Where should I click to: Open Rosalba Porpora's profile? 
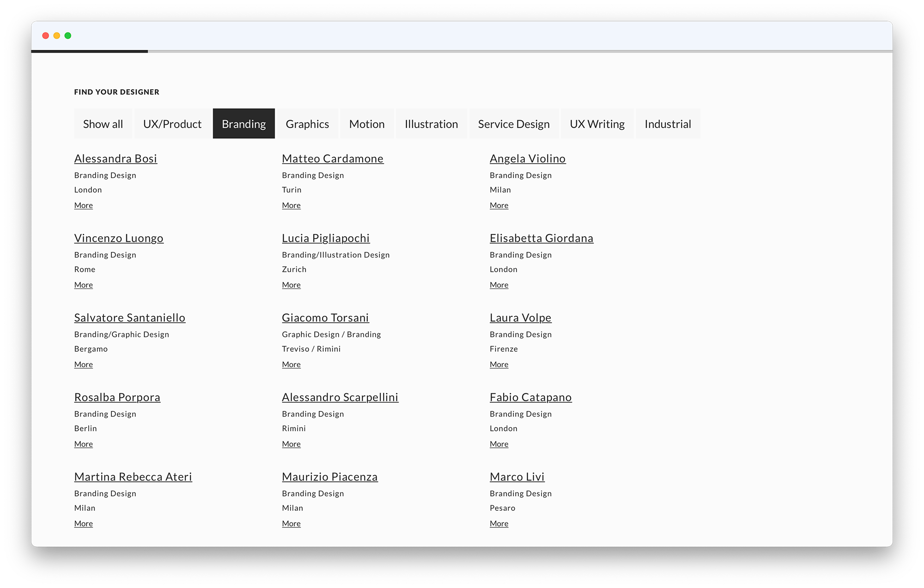117,397
